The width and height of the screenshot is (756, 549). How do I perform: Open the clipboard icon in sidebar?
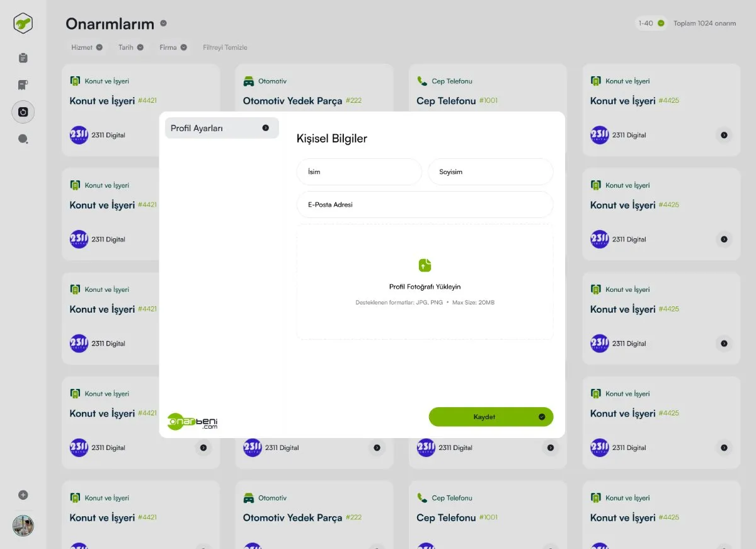pyautogui.click(x=23, y=58)
